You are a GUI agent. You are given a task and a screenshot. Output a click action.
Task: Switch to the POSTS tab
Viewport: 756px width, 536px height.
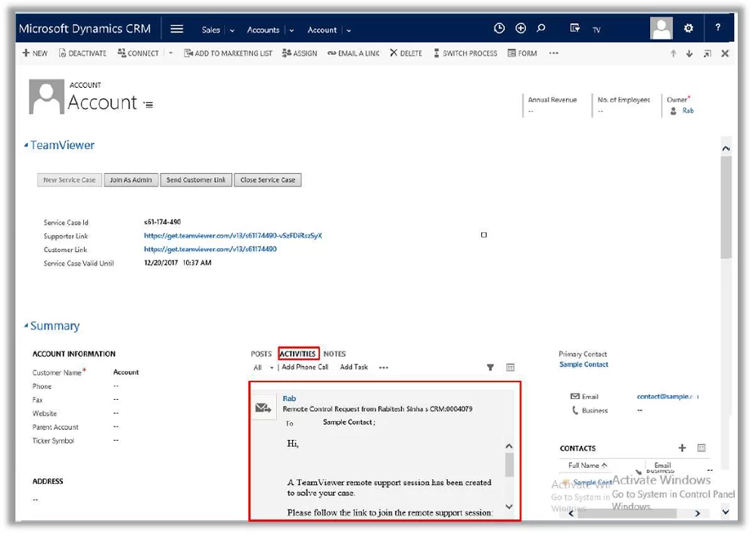[x=261, y=353]
